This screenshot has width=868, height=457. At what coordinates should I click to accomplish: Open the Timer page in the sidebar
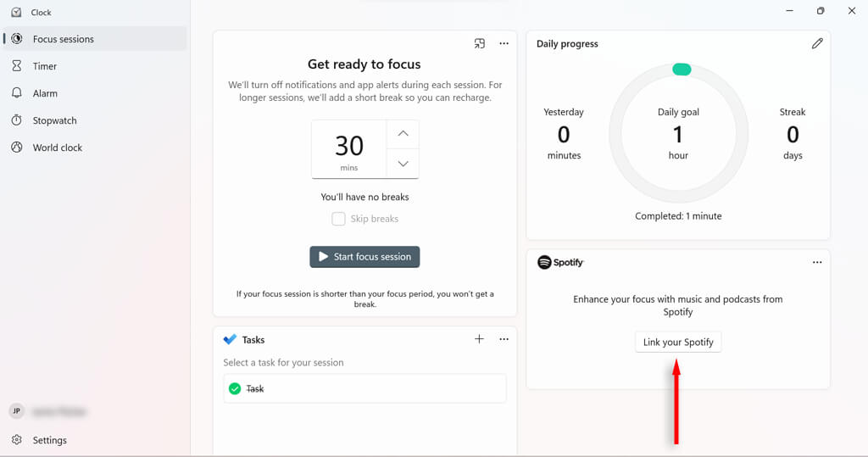click(x=45, y=66)
